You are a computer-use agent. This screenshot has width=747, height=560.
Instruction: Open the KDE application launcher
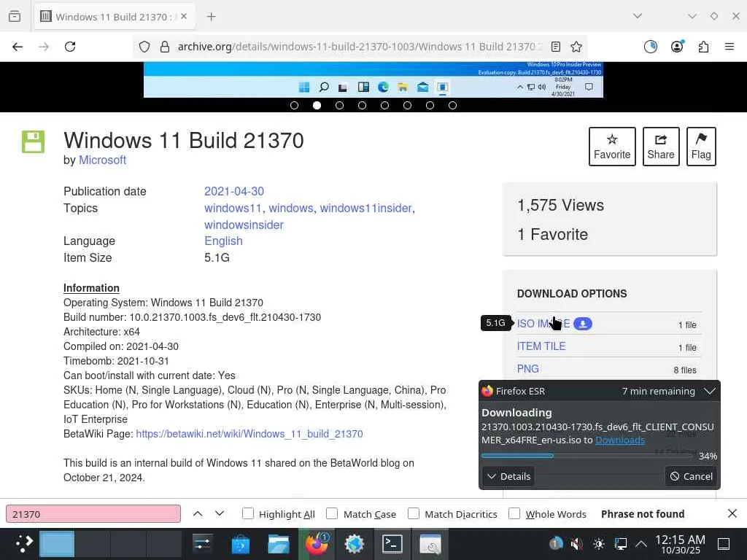click(23, 544)
